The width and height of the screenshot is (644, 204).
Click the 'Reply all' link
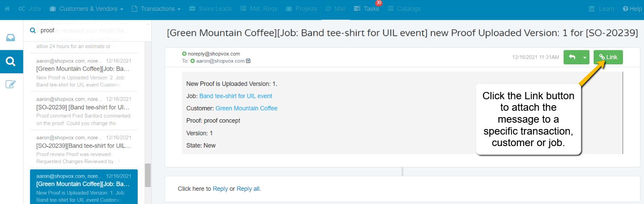click(x=248, y=189)
